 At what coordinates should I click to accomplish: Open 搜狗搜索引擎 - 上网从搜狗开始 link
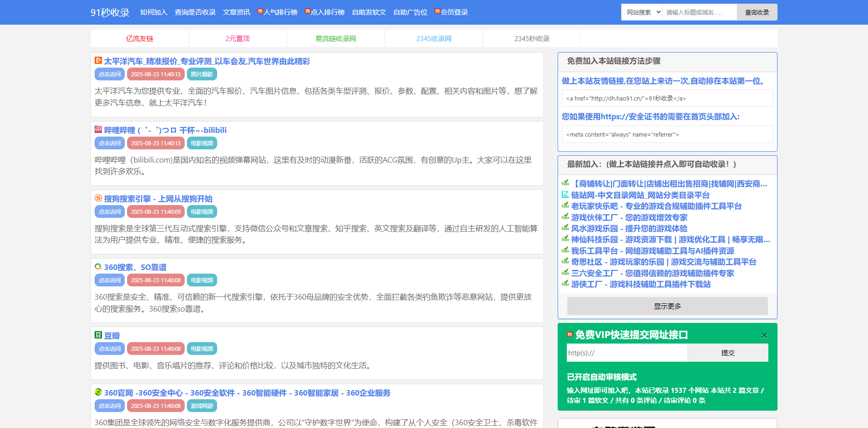tap(158, 199)
